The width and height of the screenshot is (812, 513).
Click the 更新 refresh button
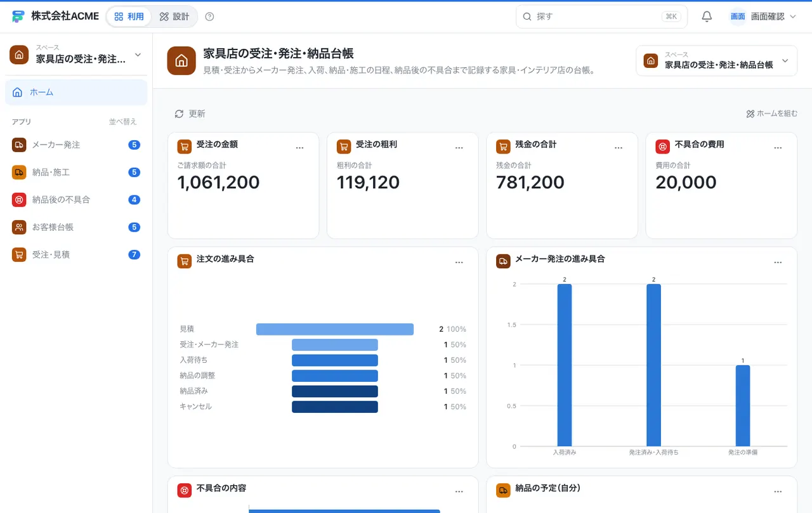(x=190, y=114)
